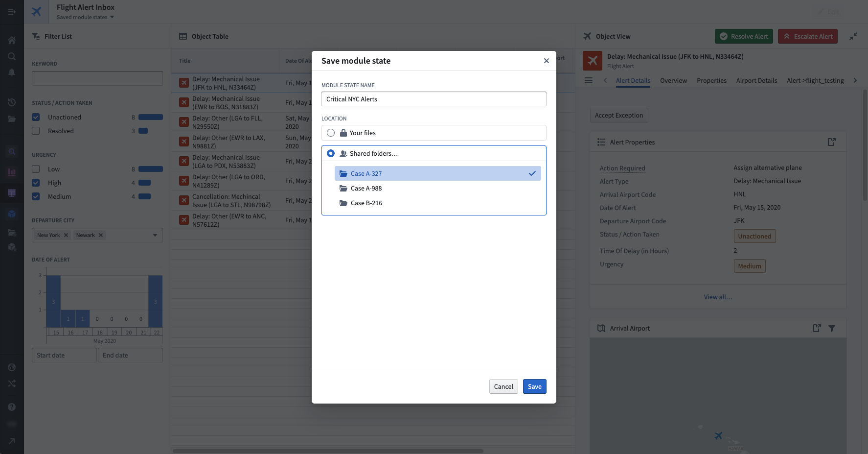Check the Resolved status filter
Image resolution: width=868 pixels, height=454 pixels.
click(36, 131)
